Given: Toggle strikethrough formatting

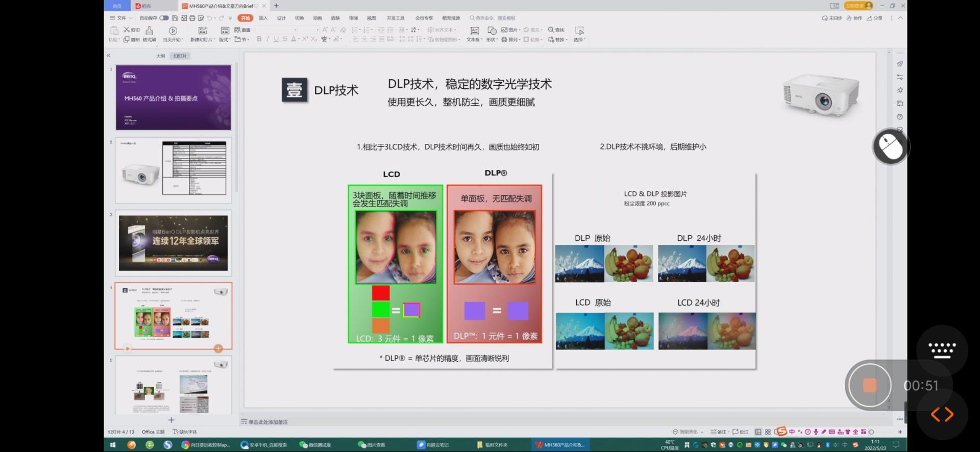Looking at the screenshot, I should (285, 39).
